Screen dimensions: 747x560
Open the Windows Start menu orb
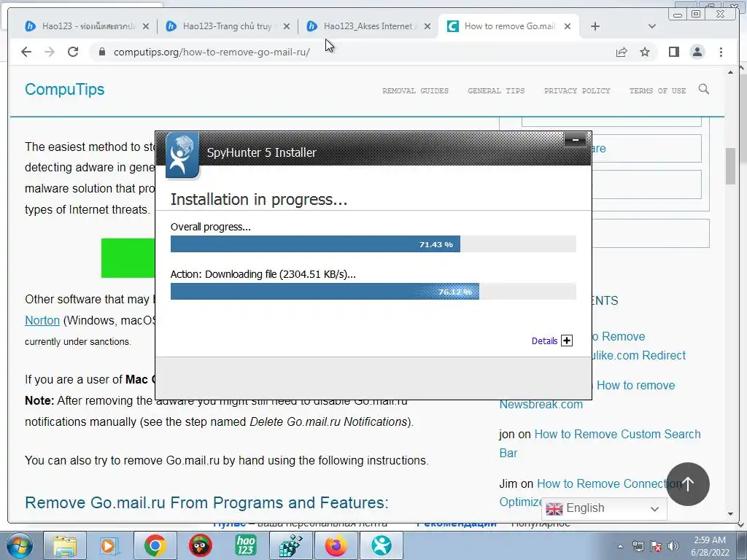[20, 545]
